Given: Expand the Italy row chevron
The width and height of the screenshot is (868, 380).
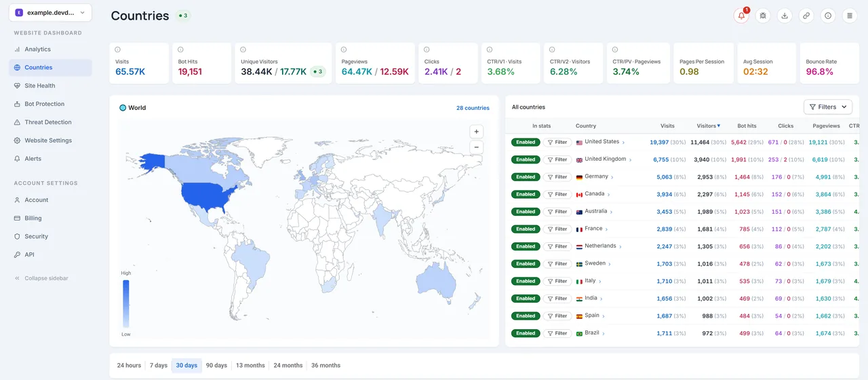Looking at the screenshot, I should (600, 281).
